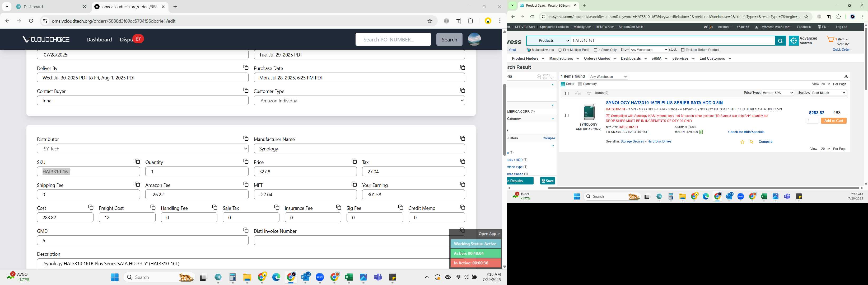Viewport: 868px width, 285px height.
Task: Copy the Tax field value
Action: point(462,161)
